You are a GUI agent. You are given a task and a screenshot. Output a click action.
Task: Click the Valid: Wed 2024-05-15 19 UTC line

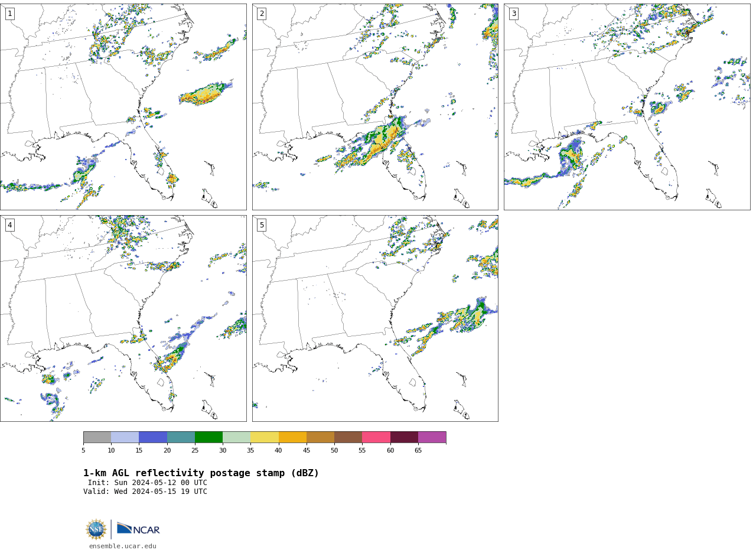point(145,492)
